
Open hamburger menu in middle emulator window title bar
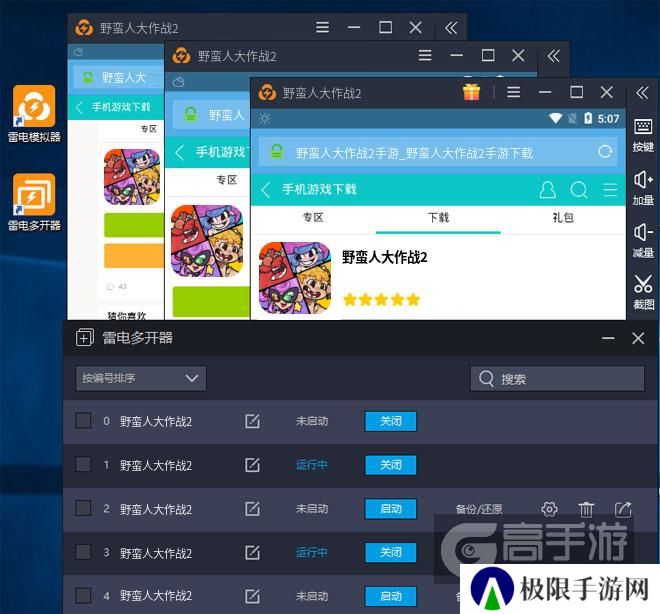click(425, 56)
